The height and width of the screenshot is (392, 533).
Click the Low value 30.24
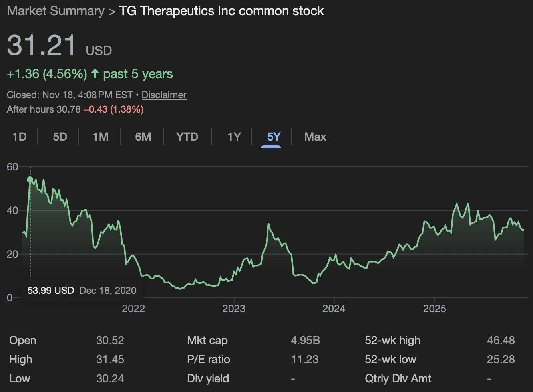(x=110, y=379)
